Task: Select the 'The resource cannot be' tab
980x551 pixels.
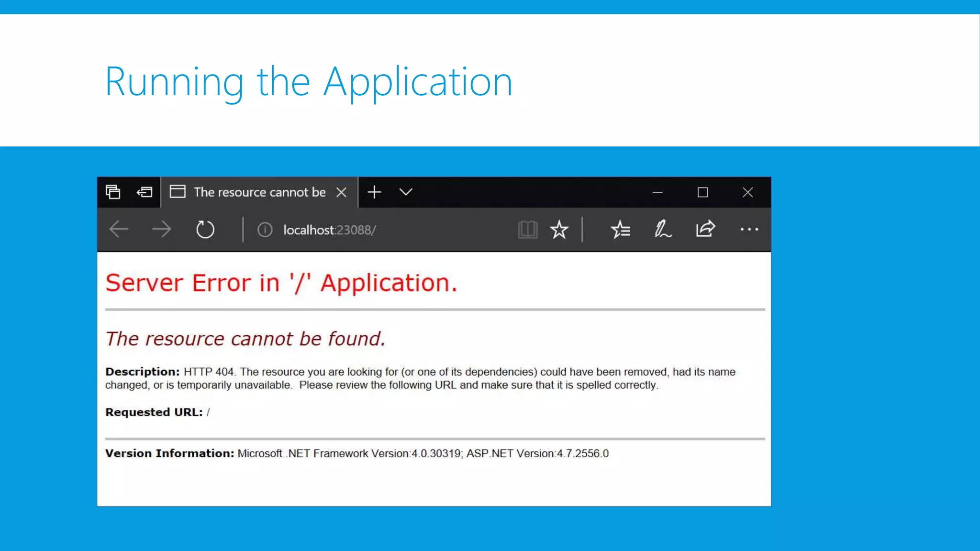Action: (x=259, y=192)
